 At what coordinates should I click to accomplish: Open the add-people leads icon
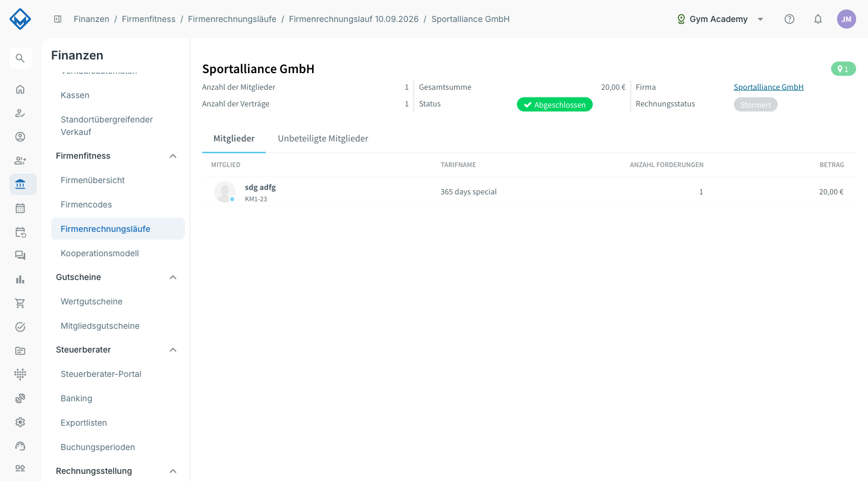20,161
